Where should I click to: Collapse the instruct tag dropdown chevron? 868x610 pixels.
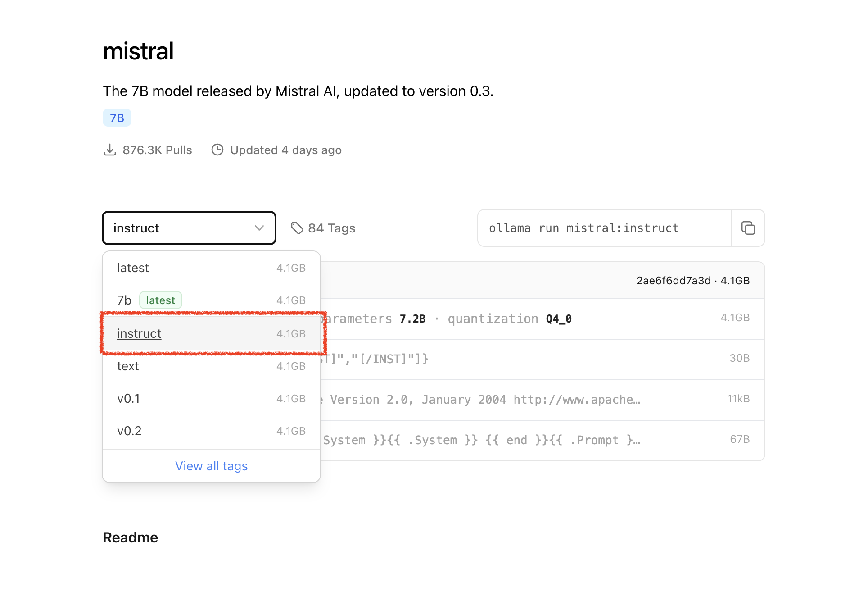click(259, 228)
